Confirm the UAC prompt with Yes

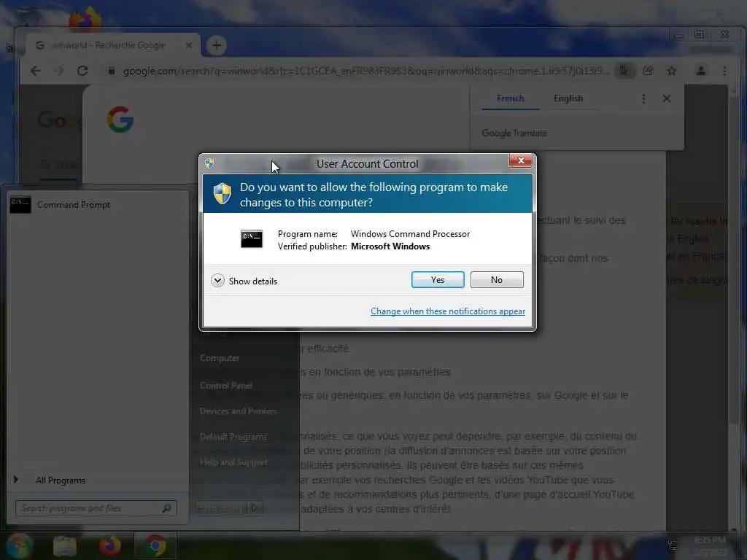(x=438, y=279)
